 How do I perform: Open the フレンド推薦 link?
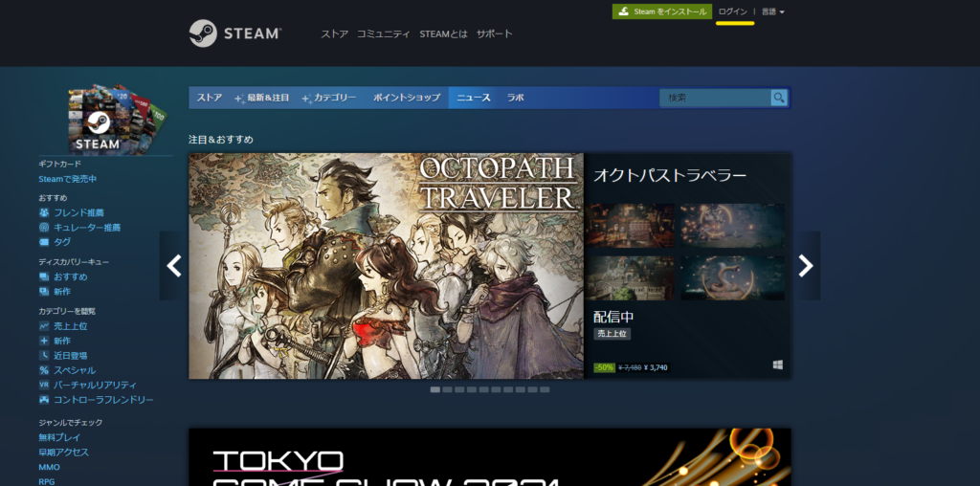click(x=78, y=212)
